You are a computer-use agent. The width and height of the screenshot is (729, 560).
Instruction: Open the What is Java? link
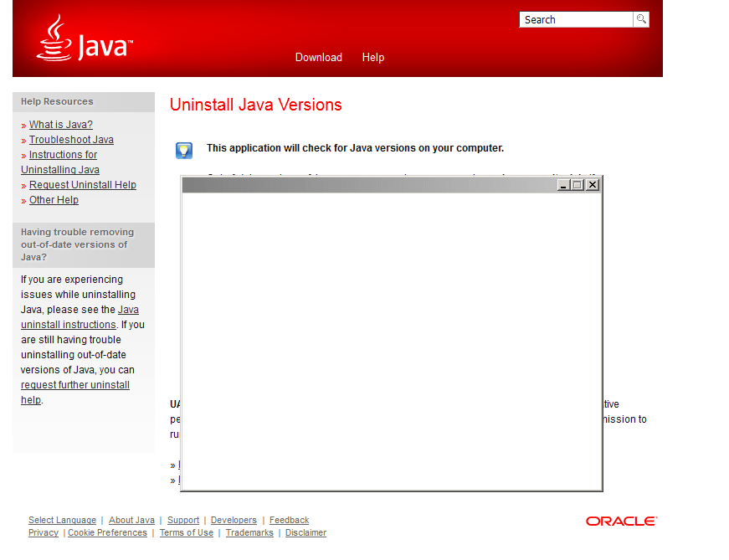pyautogui.click(x=61, y=125)
